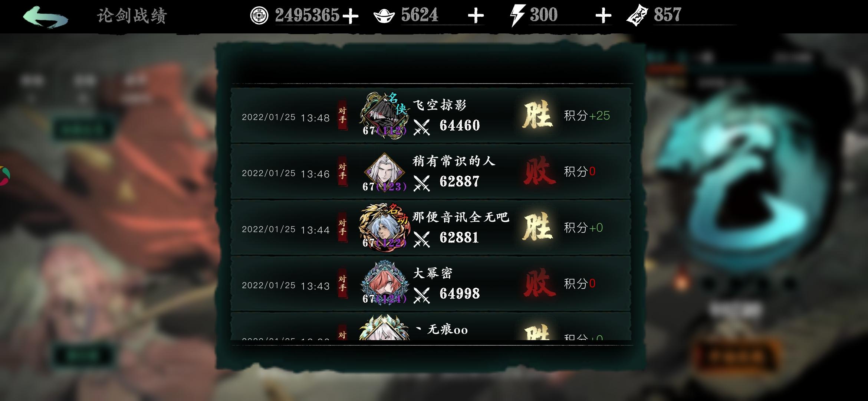The image size is (868, 401).
Task: Select the 13:48 victory battle record
Action: tap(431, 115)
